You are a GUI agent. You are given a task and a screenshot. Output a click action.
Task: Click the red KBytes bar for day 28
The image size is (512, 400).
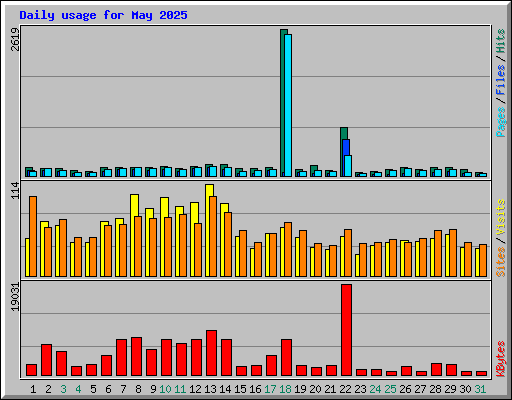point(436,370)
